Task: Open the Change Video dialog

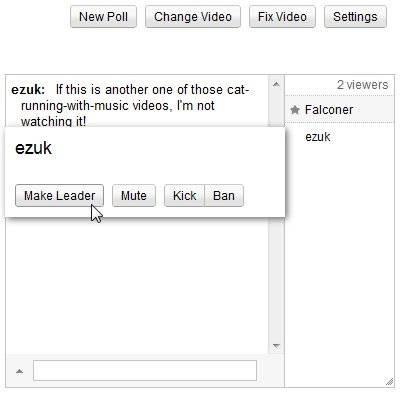Action: point(193,17)
